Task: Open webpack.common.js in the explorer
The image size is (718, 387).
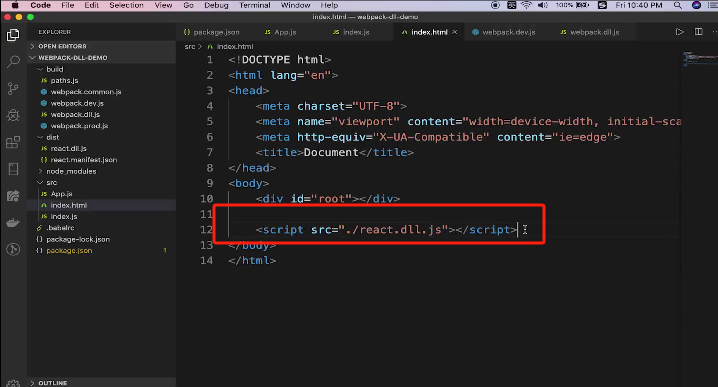Action: pos(102,92)
